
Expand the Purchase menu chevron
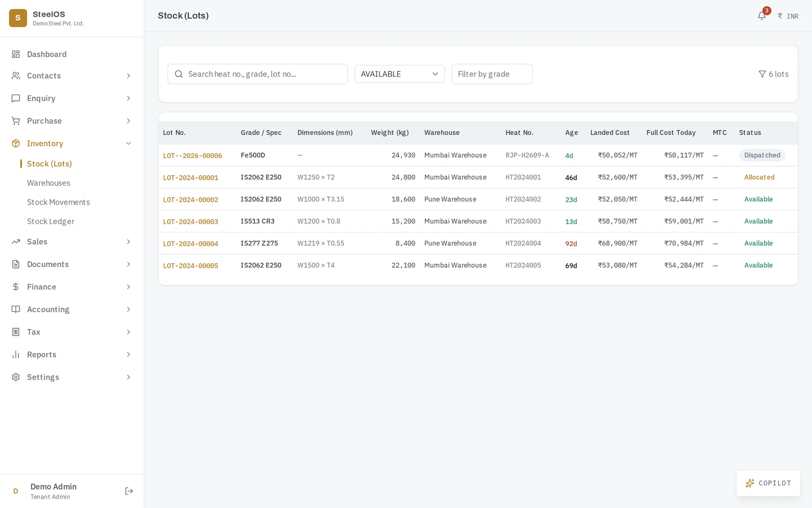(x=128, y=121)
